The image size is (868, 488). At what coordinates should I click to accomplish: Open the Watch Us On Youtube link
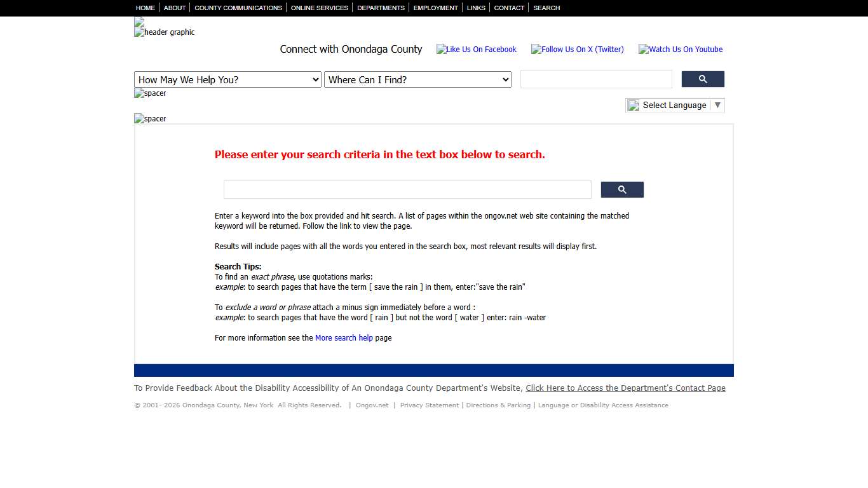(681, 50)
